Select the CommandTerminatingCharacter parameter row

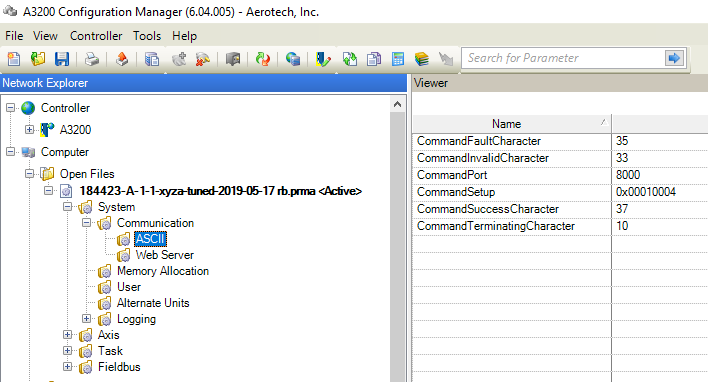click(560, 226)
